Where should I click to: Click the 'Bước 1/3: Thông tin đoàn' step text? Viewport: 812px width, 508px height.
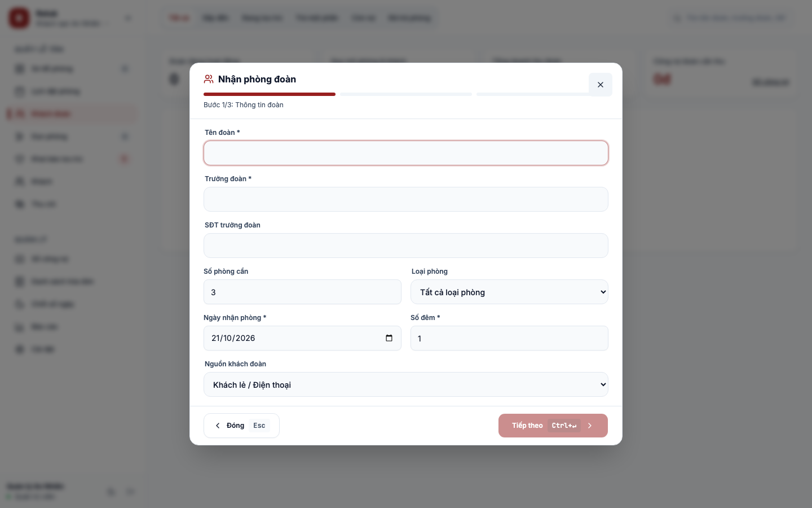coord(244,105)
